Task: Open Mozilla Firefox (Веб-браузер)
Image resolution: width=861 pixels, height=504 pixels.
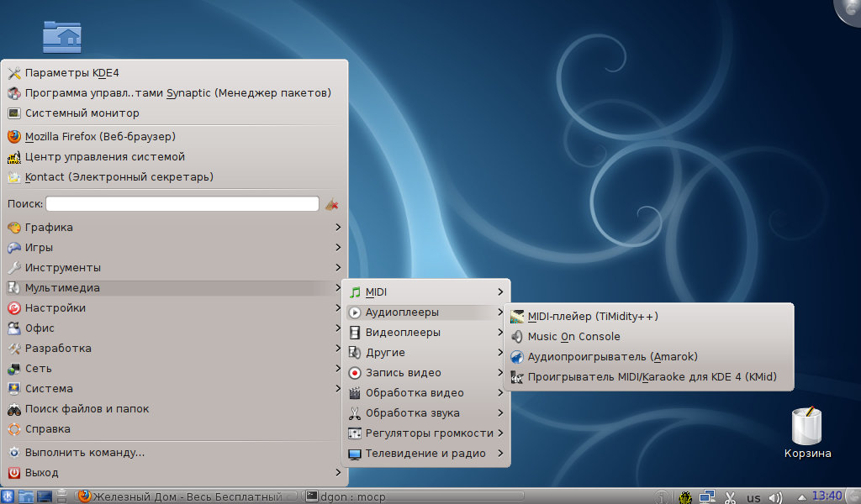Action: pos(100,136)
